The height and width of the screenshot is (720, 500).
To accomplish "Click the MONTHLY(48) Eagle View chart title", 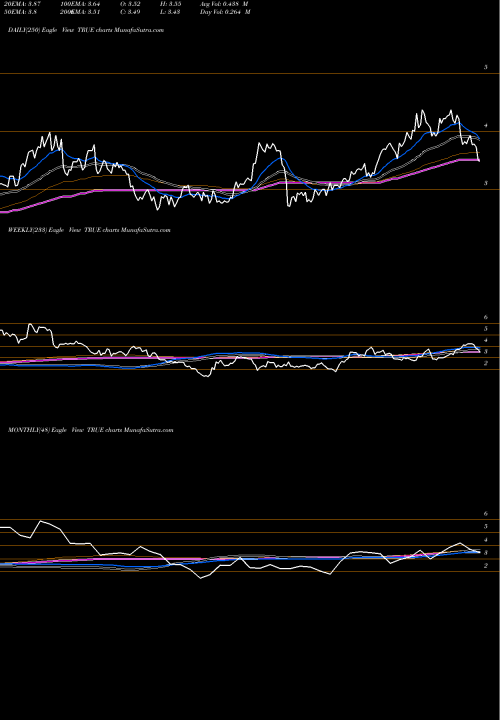I will tap(90, 430).
